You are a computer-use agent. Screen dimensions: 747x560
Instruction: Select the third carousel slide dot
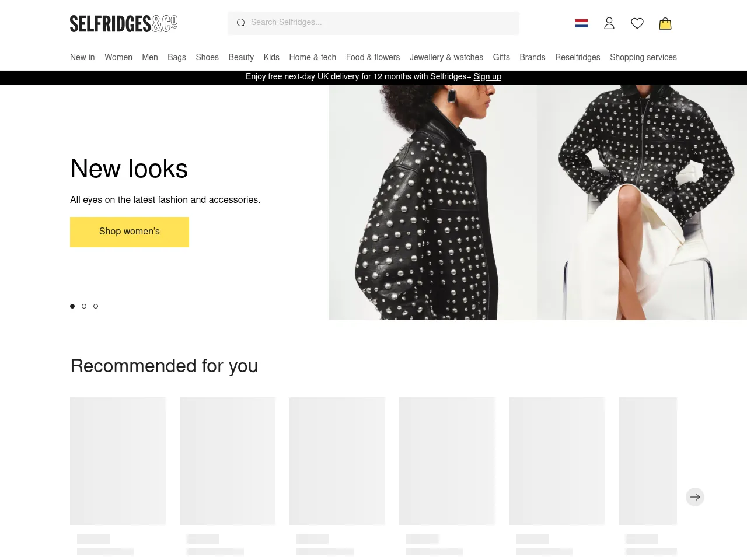coord(96,306)
